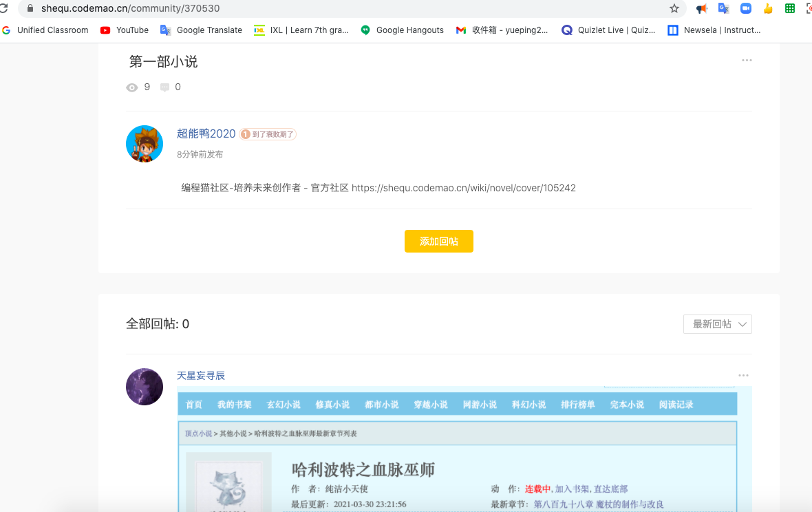Open the Google Translate extension icon
The height and width of the screenshot is (512, 812).
tap(723, 8)
